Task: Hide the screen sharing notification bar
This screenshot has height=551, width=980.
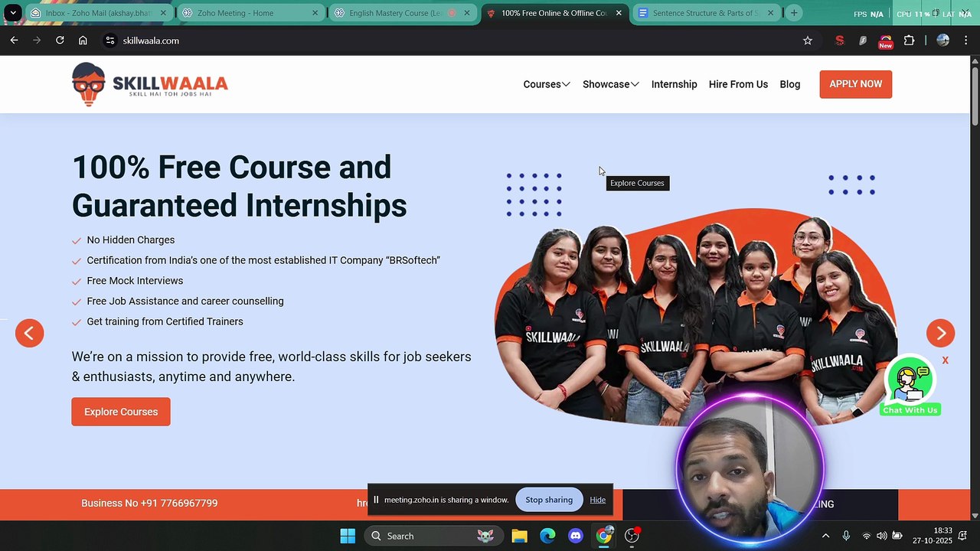Action: (x=597, y=500)
